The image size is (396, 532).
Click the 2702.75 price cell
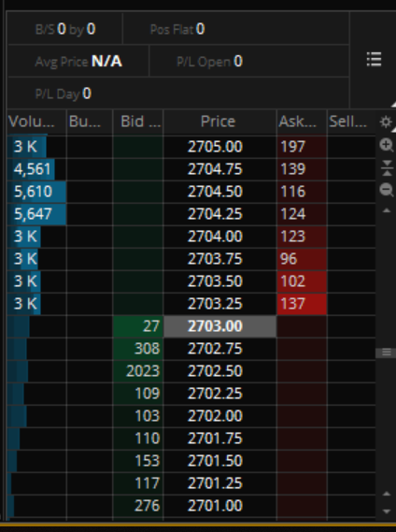tap(220, 349)
